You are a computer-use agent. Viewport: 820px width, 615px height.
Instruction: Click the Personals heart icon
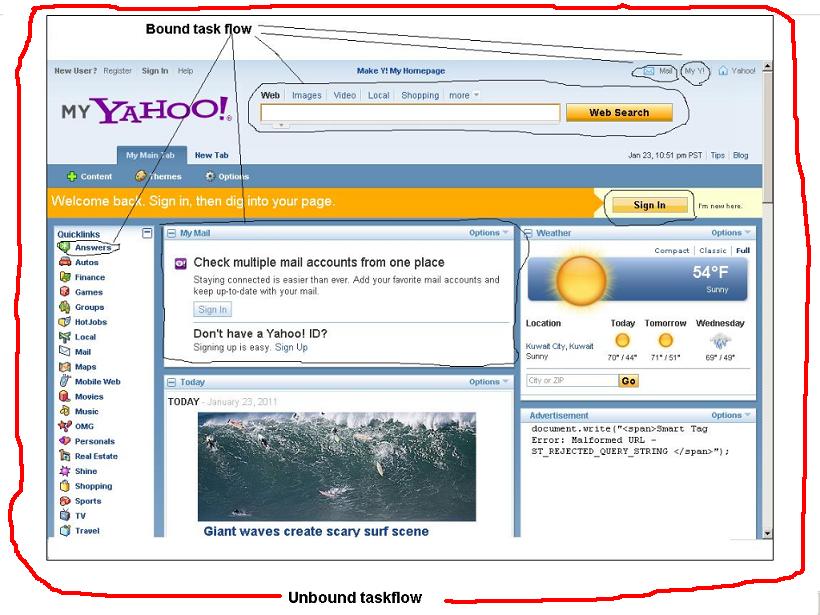click(64, 441)
